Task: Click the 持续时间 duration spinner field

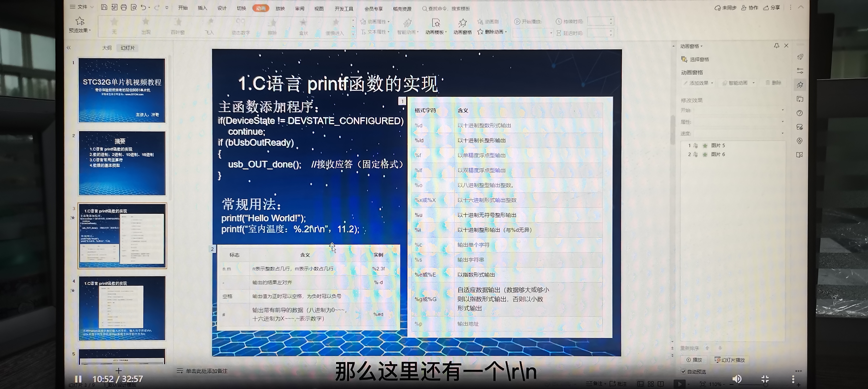Action: click(600, 21)
